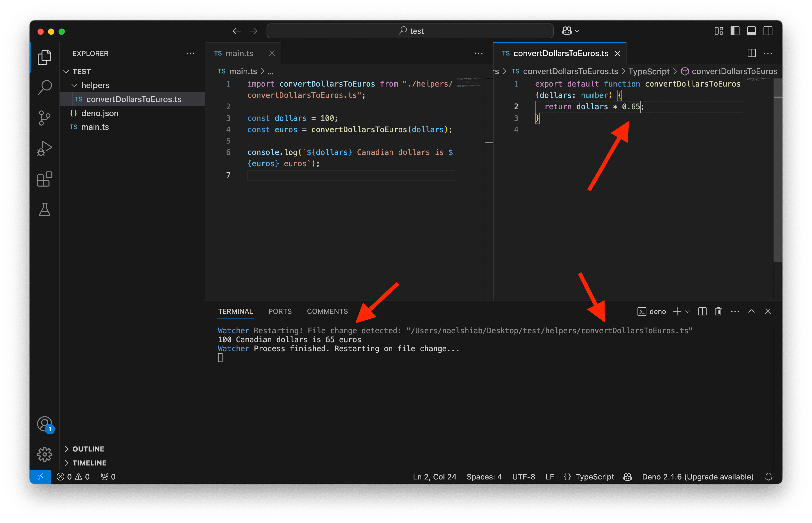812x523 pixels.
Task: Open the Extensions view
Action: tap(45, 179)
